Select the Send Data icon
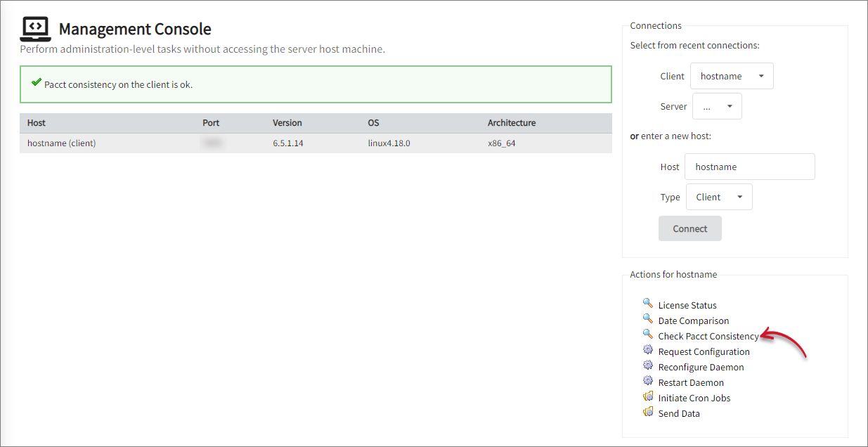 (x=648, y=411)
